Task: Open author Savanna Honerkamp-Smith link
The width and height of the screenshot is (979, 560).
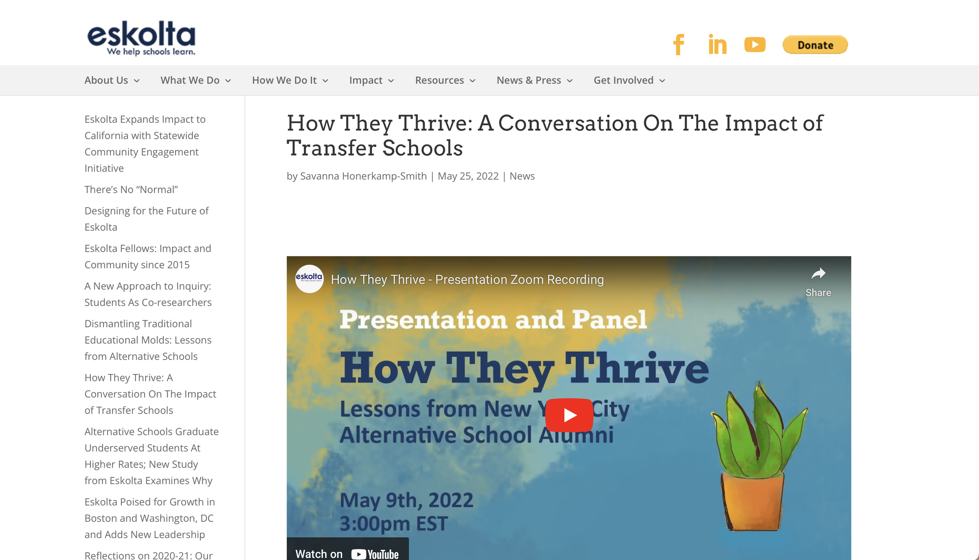Action: [x=363, y=176]
